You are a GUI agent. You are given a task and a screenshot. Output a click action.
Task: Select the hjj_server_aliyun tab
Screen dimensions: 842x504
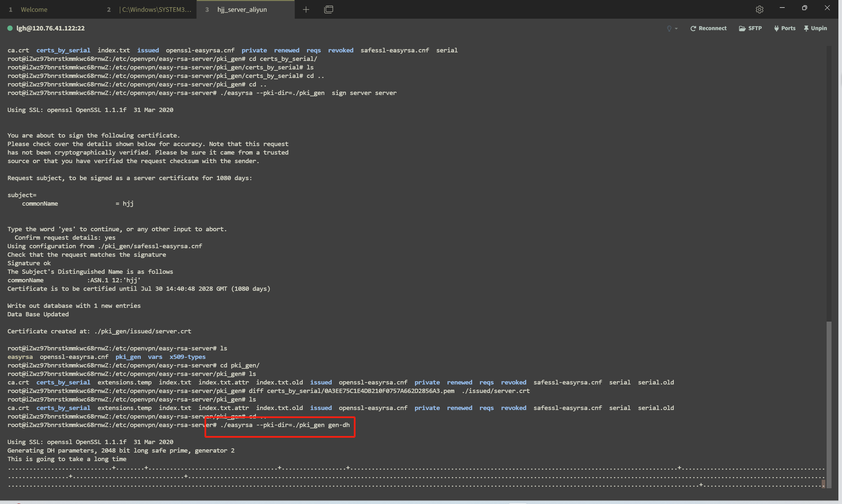pyautogui.click(x=242, y=9)
